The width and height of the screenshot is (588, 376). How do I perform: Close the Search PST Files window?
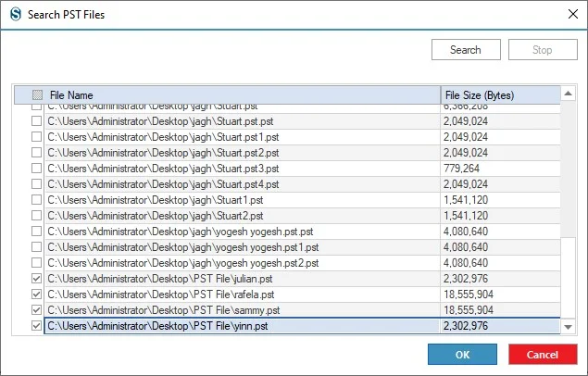pos(573,14)
